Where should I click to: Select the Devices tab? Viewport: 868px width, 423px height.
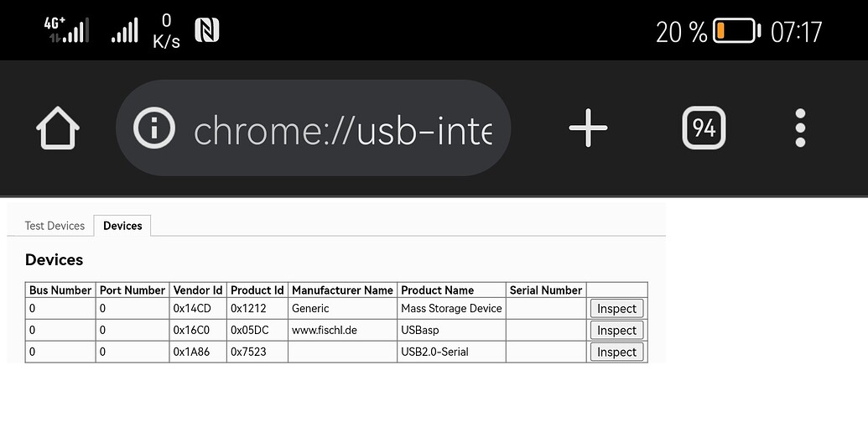[122, 226]
